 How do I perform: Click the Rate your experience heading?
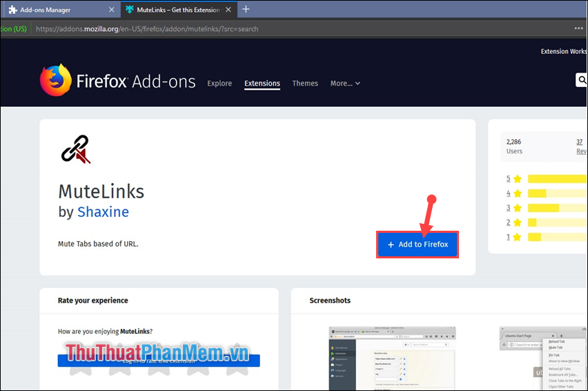(x=92, y=301)
